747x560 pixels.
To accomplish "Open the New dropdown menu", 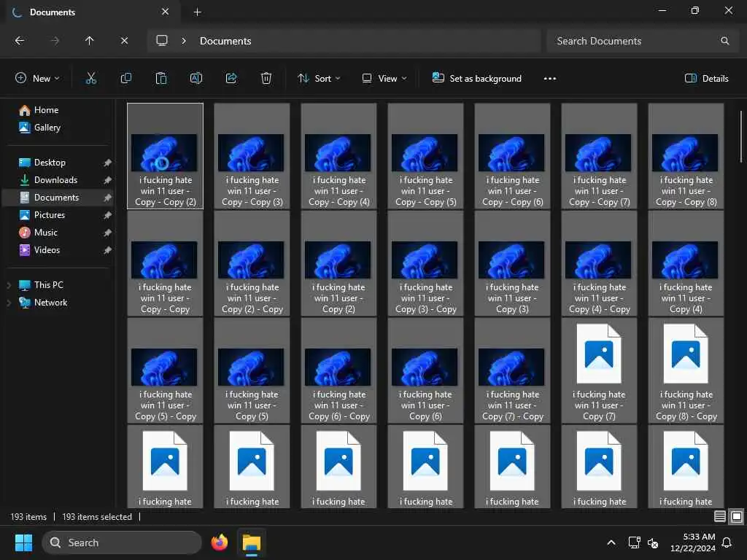I will [x=38, y=79].
